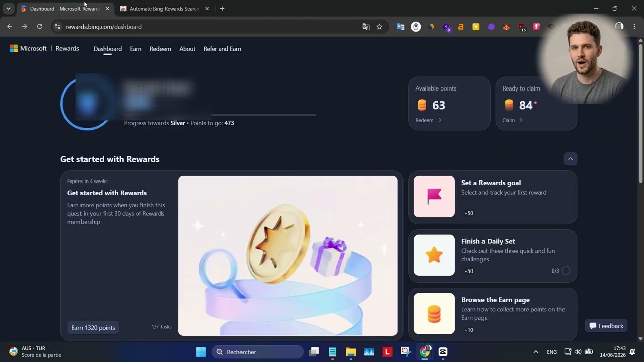Click the orange star thumbnail
The image size is (644, 362).
[434, 255]
